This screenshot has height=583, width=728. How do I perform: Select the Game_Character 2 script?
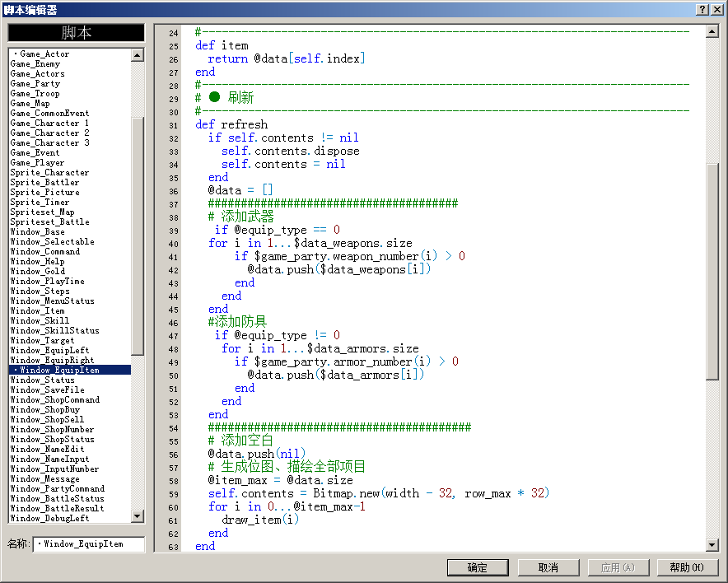click(x=70, y=133)
